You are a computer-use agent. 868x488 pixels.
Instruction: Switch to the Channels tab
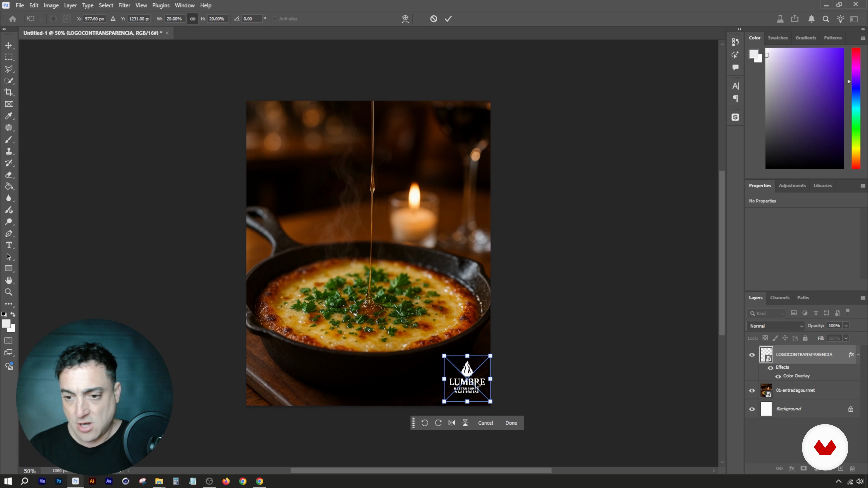point(779,297)
